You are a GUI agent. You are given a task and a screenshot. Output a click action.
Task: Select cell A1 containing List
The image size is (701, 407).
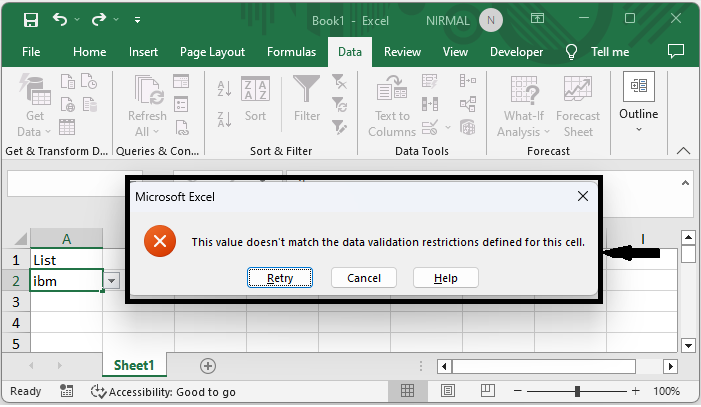pyautogui.click(x=66, y=260)
